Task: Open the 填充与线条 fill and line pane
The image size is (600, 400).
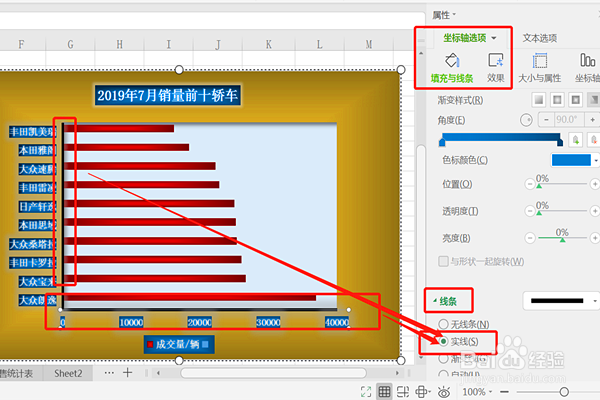Action: [x=452, y=69]
